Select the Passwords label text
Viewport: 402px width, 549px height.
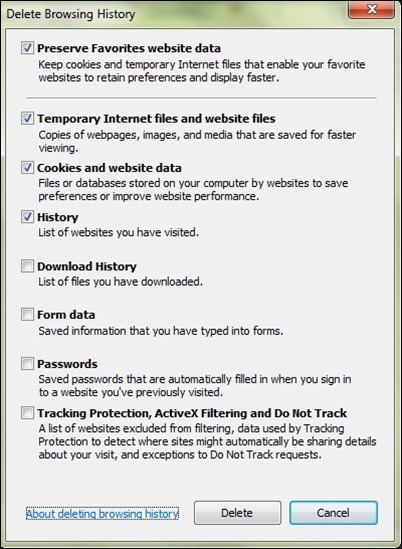point(67,364)
